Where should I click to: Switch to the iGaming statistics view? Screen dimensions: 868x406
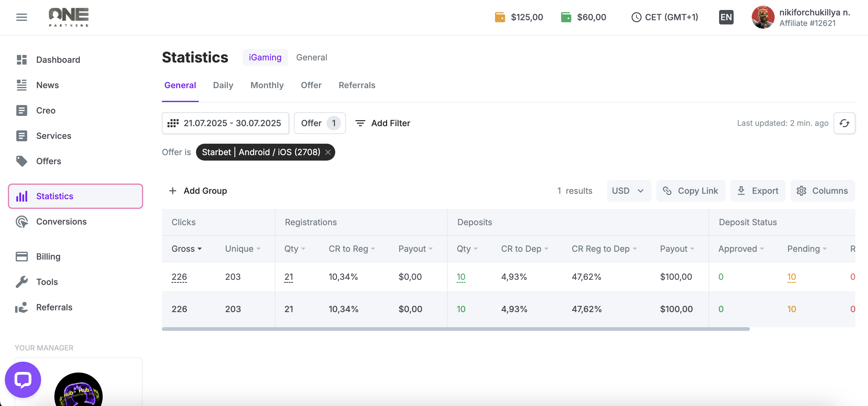[x=265, y=57]
